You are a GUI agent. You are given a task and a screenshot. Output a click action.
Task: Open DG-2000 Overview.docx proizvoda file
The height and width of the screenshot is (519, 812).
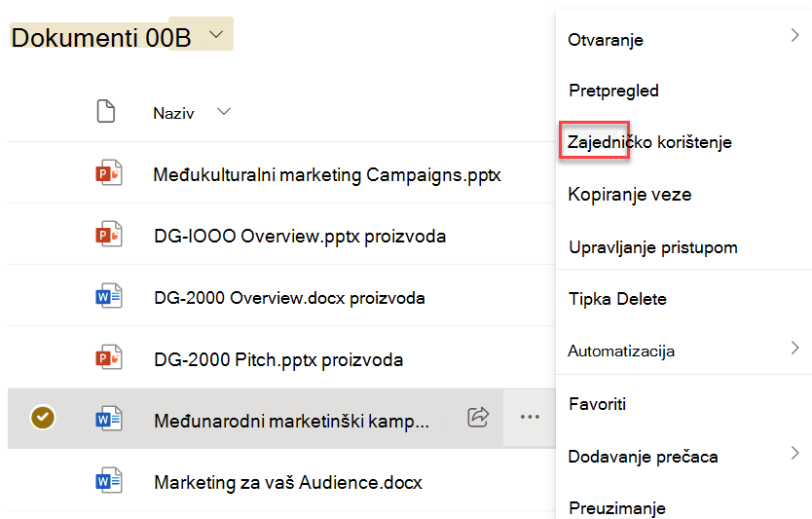289,298
